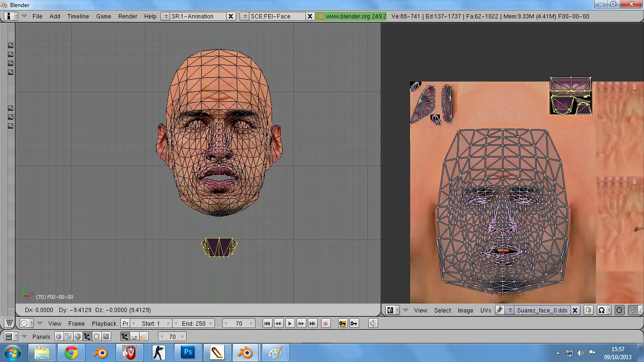
Task: Collapse the Panels header menus triangle
Action: click(x=24, y=337)
